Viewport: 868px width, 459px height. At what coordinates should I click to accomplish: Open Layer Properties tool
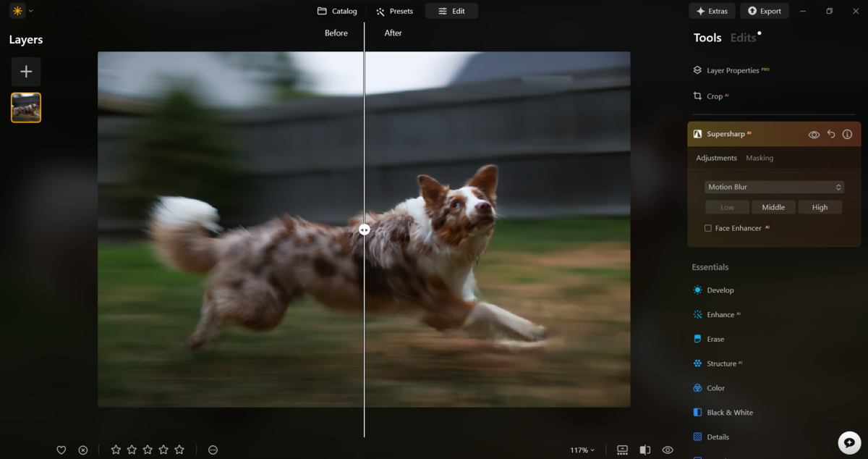[x=731, y=70]
